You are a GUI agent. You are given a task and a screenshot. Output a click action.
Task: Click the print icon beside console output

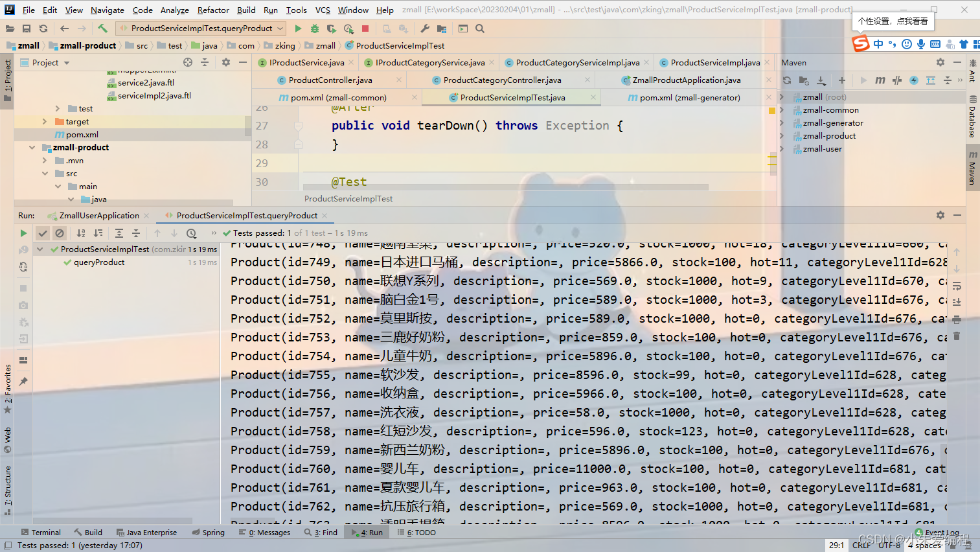957,319
